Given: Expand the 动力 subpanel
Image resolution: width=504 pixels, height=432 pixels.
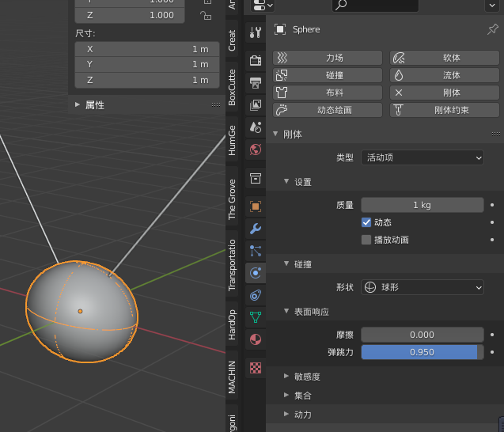Looking at the screenshot, I should tap(286, 414).
